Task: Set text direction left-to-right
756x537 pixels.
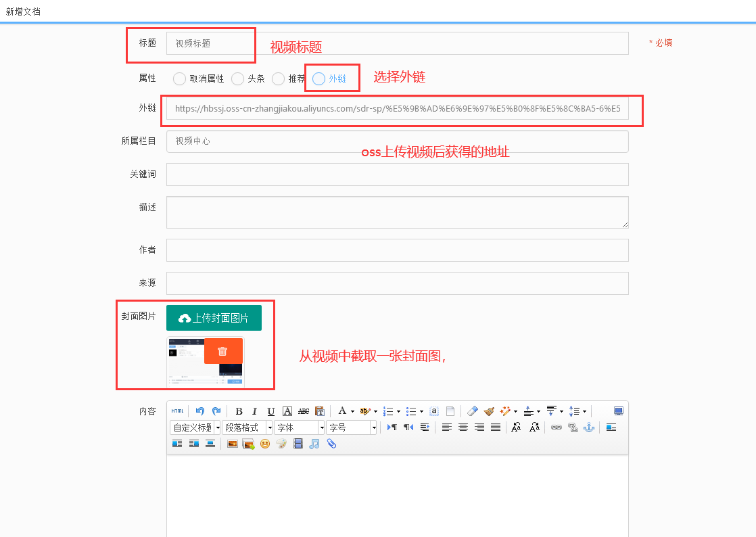Action: point(392,427)
